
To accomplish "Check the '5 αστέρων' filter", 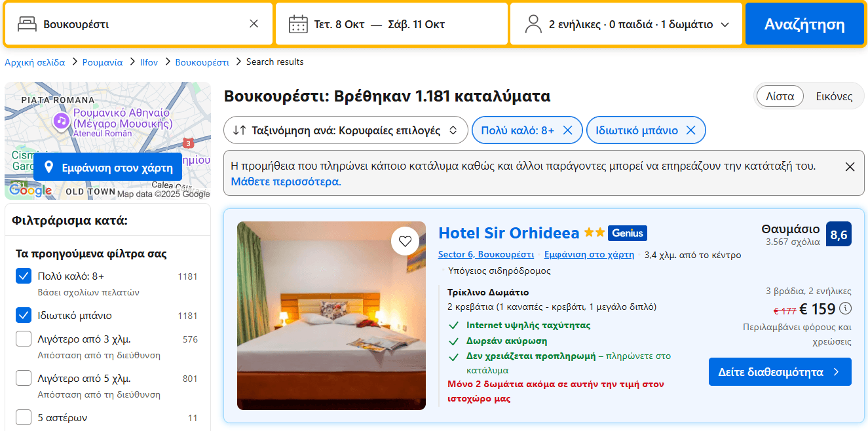I will click(24, 417).
